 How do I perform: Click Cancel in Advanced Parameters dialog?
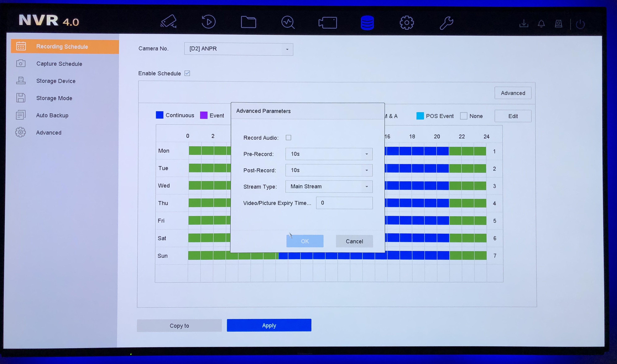click(x=354, y=241)
